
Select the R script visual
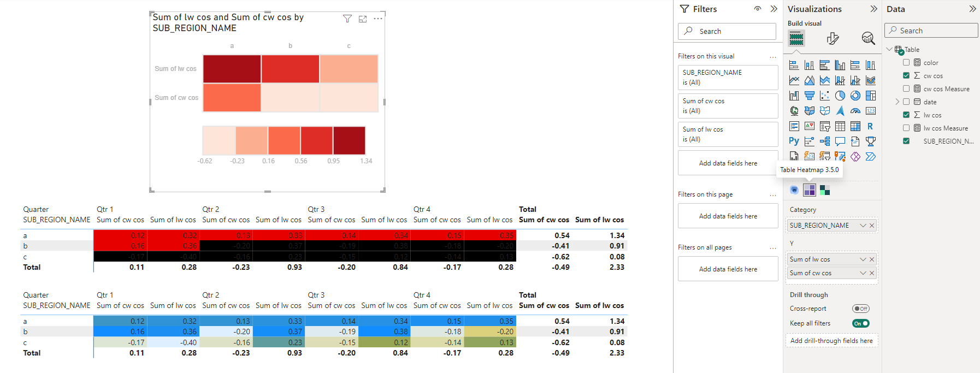(x=871, y=126)
